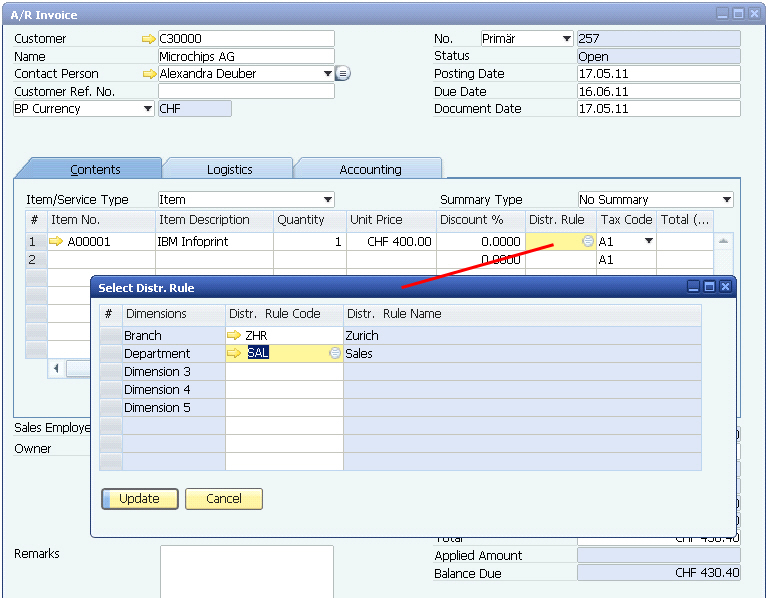
Task: Click the Quantity cell in row 1
Action: (x=310, y=241)
